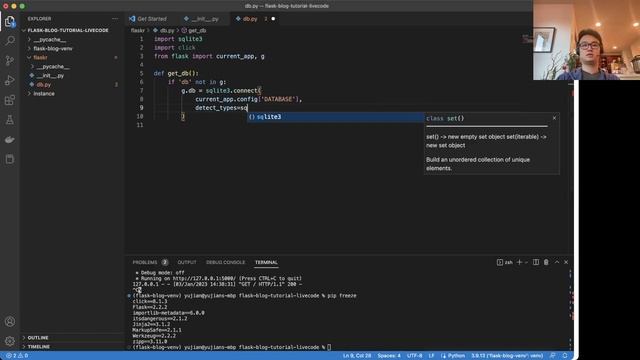
Task: Open the Accounts menu icon
Action: click(x=10, y=322)
